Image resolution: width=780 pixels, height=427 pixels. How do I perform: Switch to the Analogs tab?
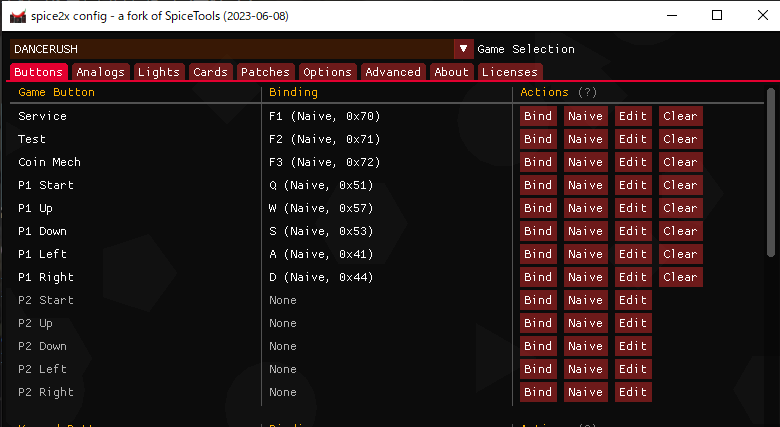[x=100, y=72]
